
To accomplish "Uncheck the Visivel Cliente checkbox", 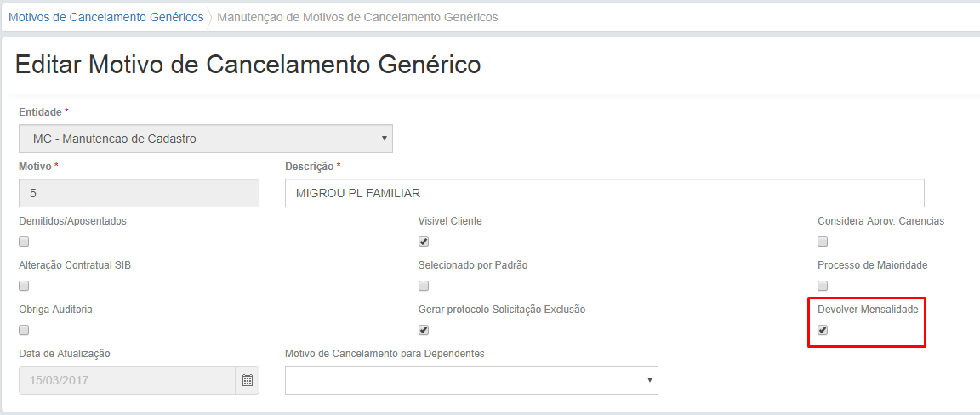I will coord(423,242).
